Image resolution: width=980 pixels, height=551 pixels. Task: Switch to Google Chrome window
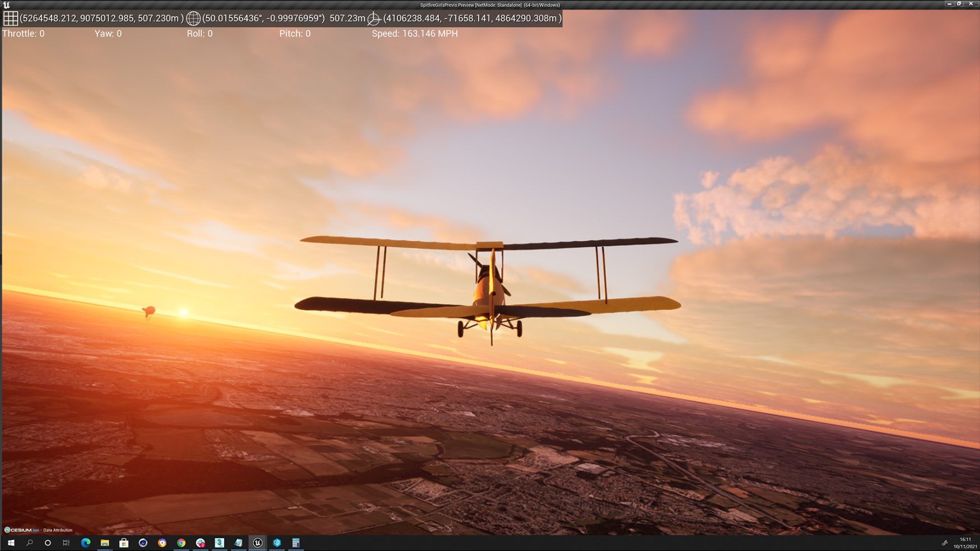(x=181, y=543)
